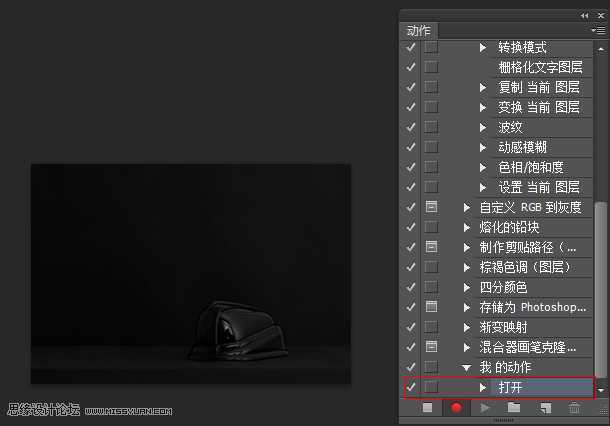Select the 我的动作 set
This screenshot has height=426, width=610.
(x=505, y=367)
